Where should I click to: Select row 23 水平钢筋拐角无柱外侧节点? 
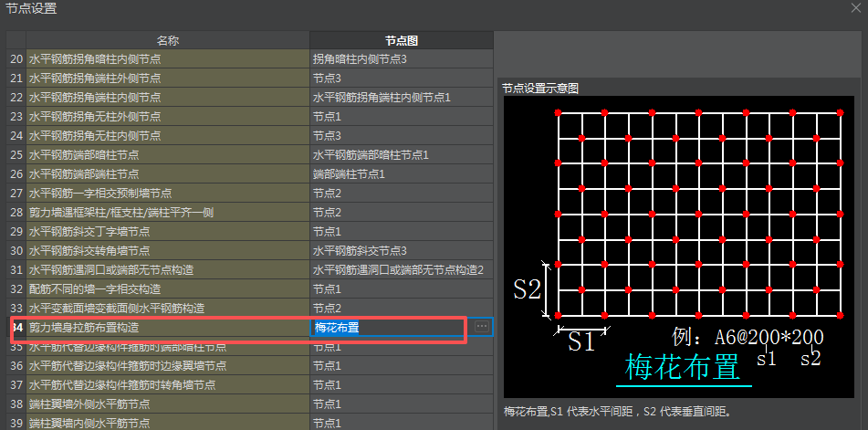168,116
